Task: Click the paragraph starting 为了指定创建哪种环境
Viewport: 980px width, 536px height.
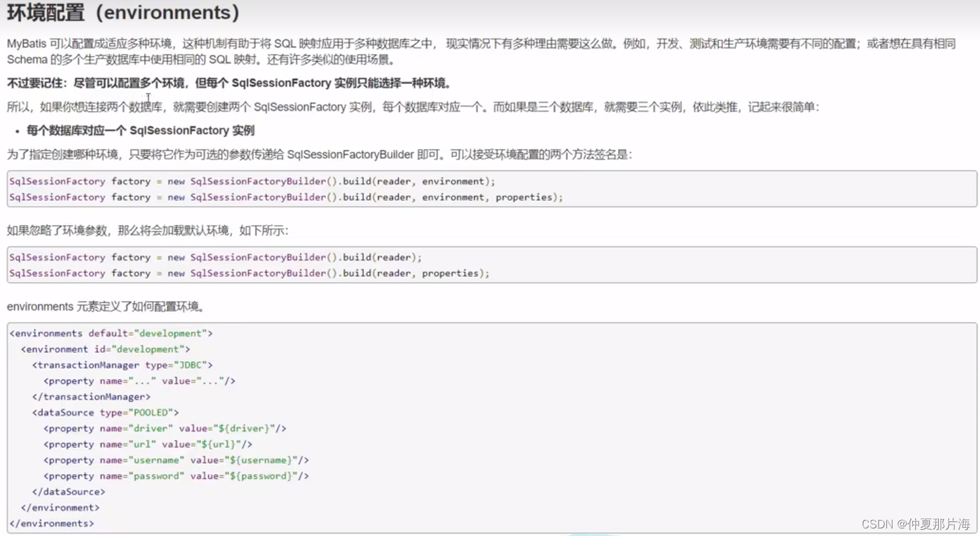Action: (319, 155)
